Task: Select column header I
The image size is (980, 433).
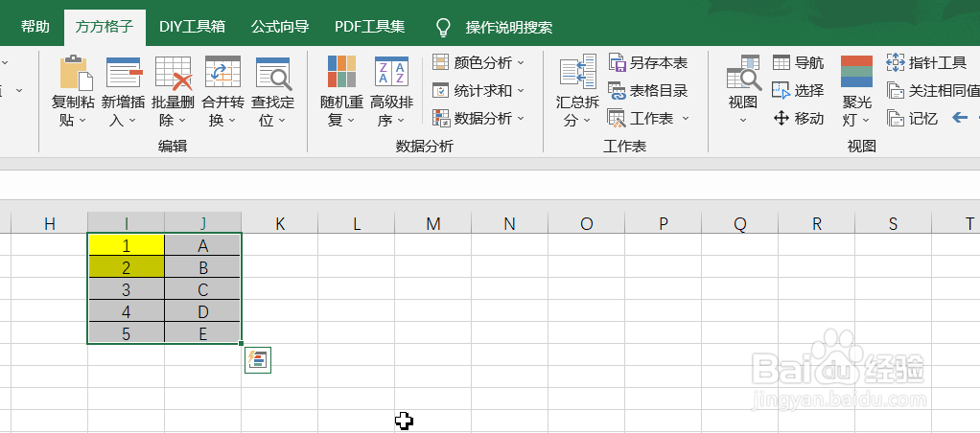Action: pos(127,223)
